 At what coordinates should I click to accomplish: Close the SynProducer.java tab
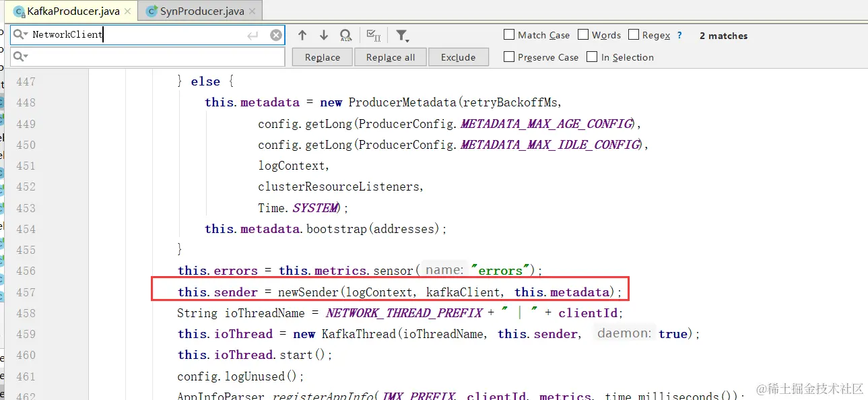point(253,12)
